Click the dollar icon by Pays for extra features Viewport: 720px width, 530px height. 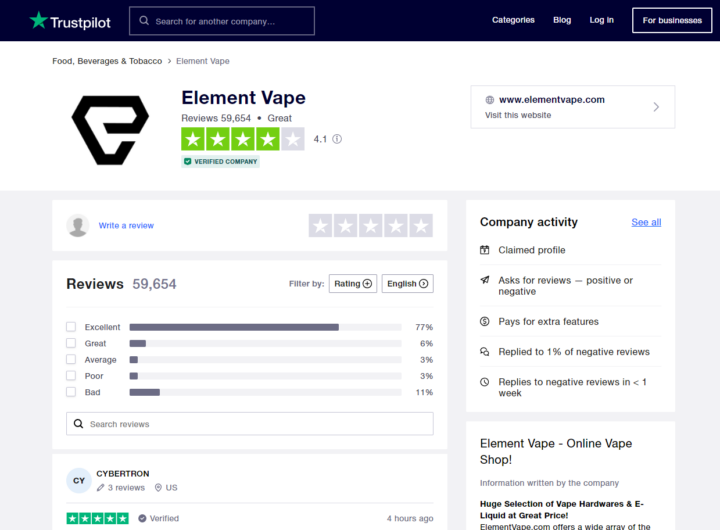pos(484,321)
